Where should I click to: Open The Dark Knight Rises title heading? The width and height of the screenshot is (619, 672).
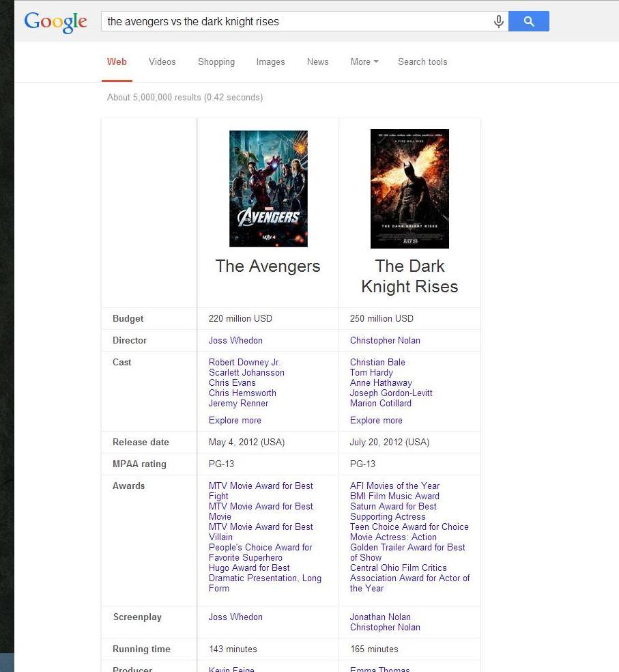coord(409,277)
